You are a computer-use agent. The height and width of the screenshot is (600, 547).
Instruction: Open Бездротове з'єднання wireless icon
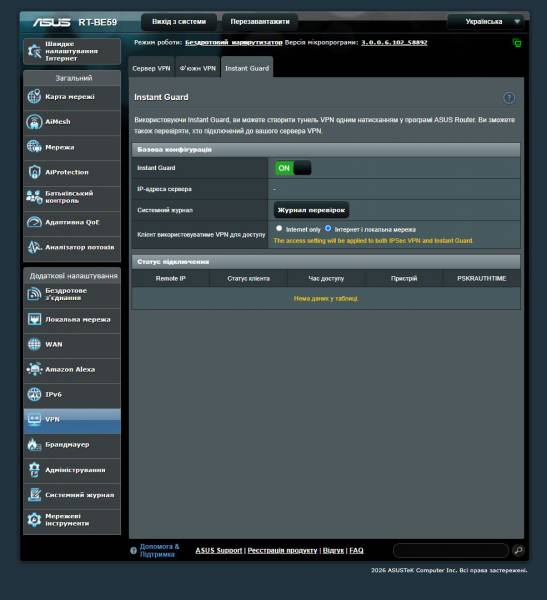tap(34, 294)
